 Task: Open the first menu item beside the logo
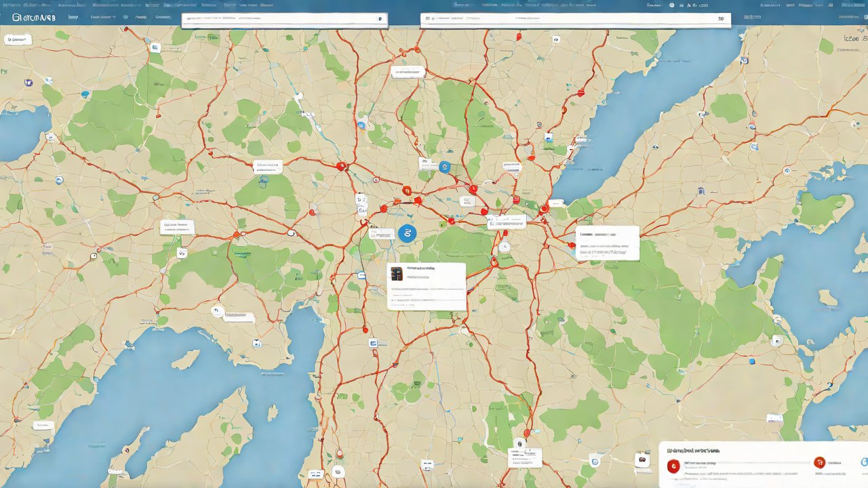[73, 16]
